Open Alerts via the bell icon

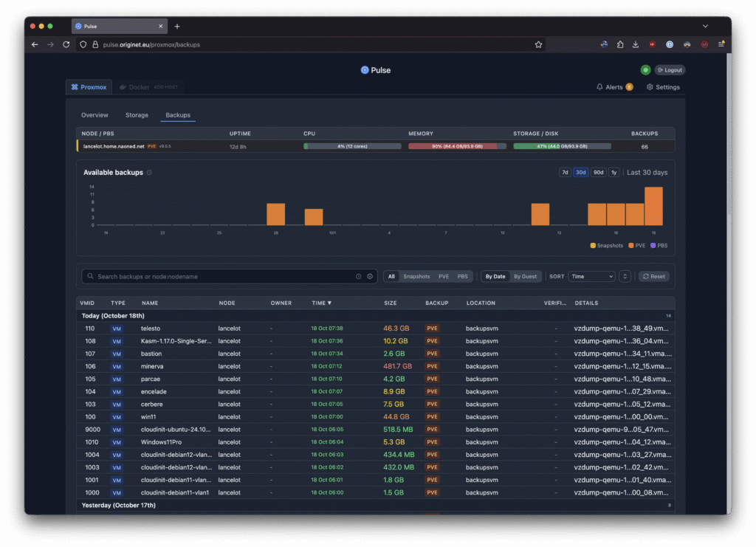point(600,87)
